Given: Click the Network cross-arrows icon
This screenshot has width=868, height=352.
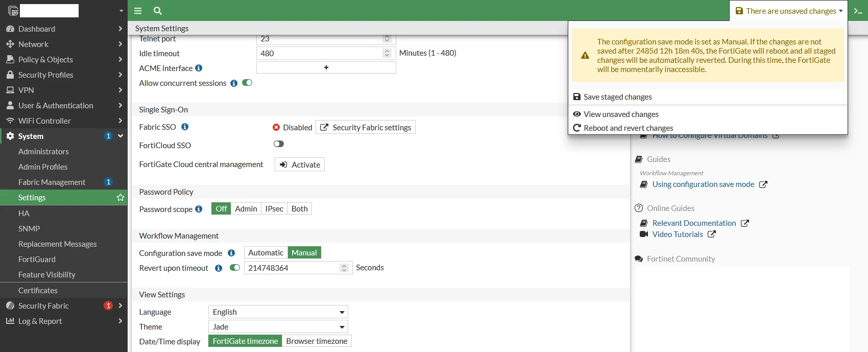Looking at the screenshot, I should coord(10,44).
